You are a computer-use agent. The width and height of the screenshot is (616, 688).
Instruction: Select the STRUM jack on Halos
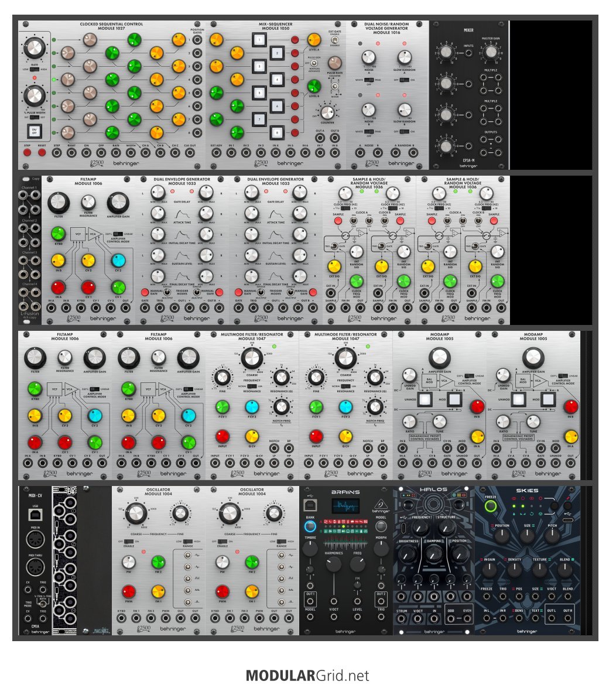402,619
